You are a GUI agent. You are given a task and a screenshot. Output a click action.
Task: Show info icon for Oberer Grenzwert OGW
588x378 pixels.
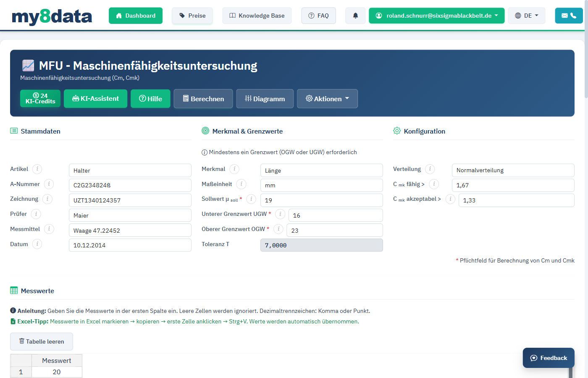tap(278, 229)
